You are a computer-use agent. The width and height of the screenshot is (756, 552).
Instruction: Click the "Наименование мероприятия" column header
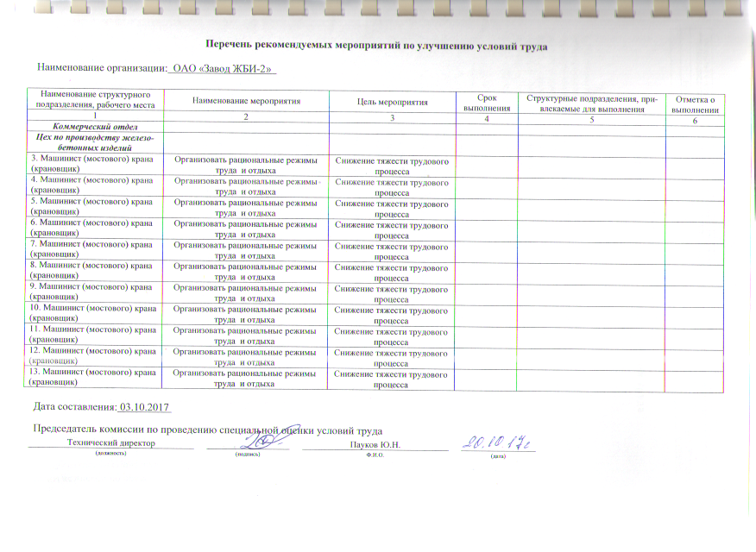tap(246, 101)
